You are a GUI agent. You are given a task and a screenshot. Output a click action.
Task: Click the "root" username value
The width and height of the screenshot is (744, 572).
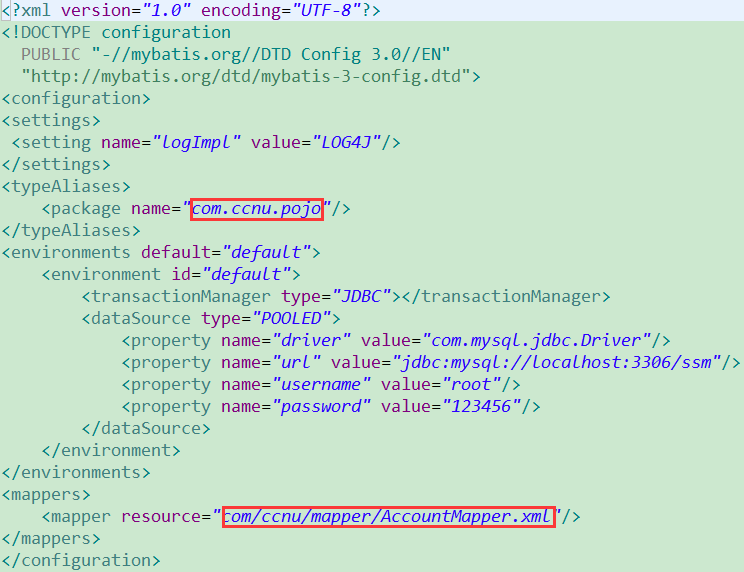(x=471, y=384)
